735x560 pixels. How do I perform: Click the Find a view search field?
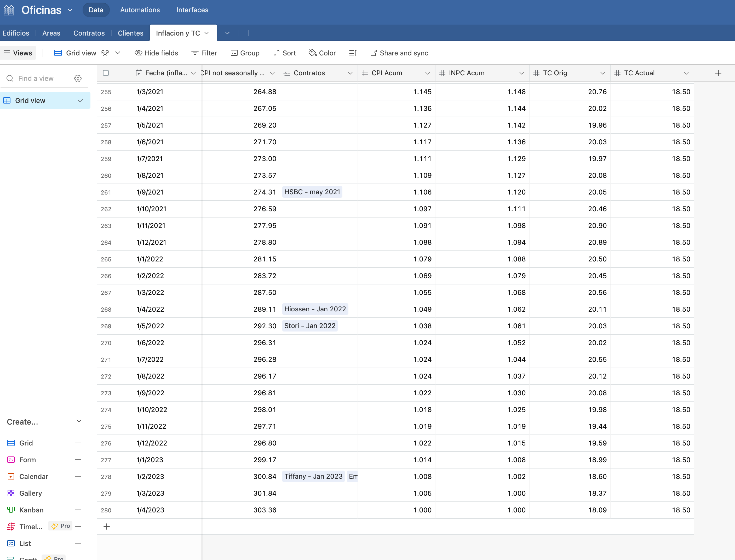tap(36, 78)
